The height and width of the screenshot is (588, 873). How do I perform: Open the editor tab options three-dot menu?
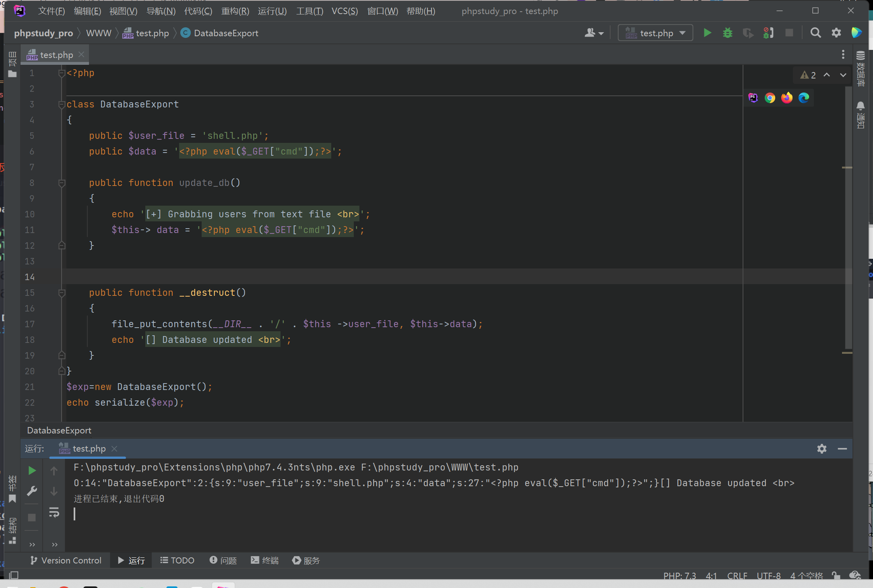843,55
